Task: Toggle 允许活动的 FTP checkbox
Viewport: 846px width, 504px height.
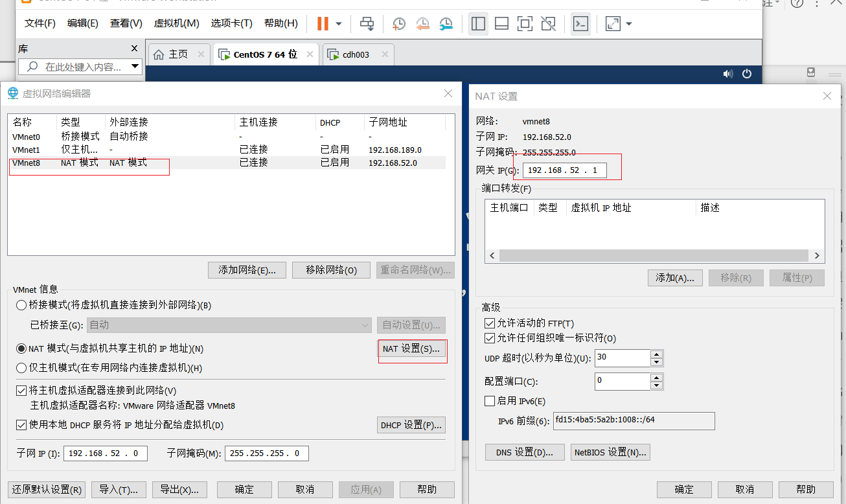Action: [490, 323]
